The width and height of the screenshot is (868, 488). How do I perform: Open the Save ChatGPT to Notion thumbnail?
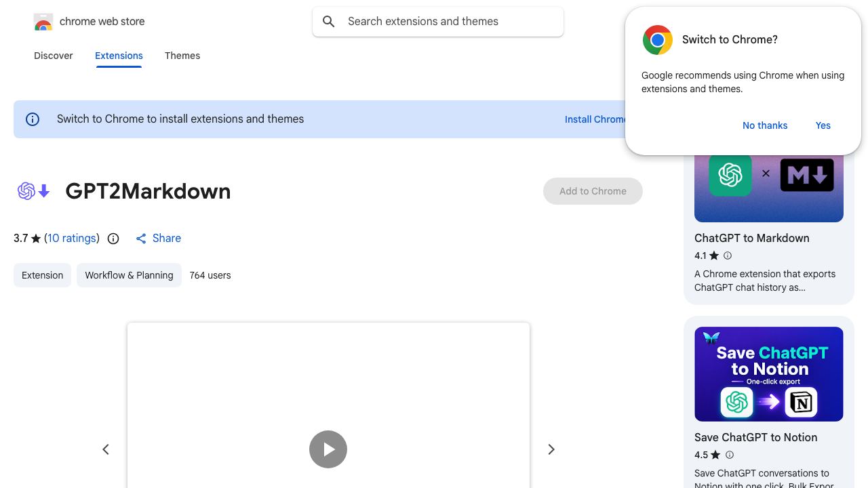(769, 374)
